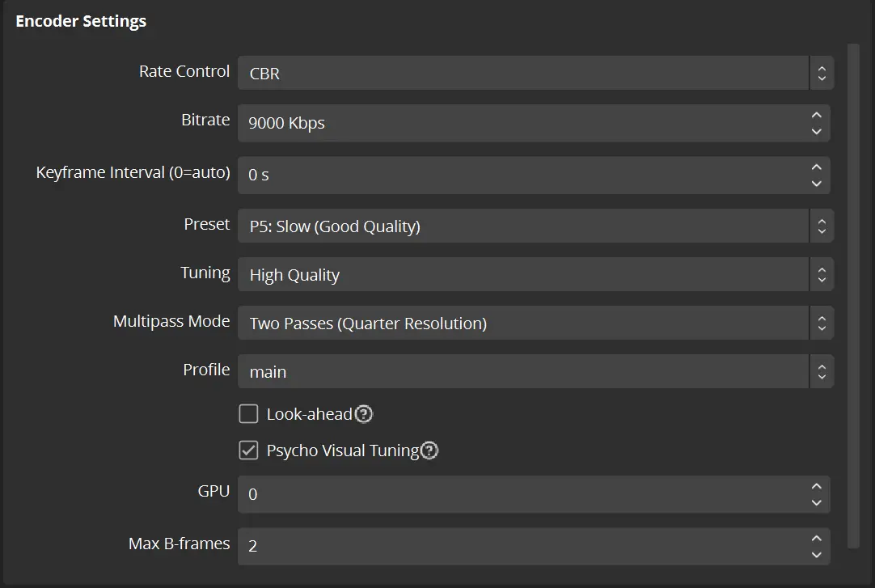
Task: Open the Multipass Mode dropdown
Action: (x=535, y=324)
